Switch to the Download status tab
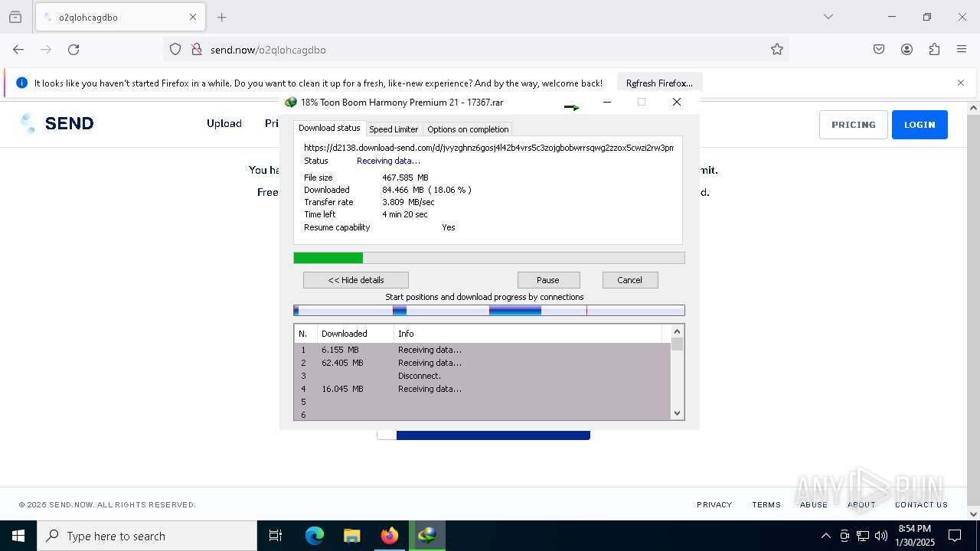Viewport: 980px width, 551px height. (x=329, y=128)
